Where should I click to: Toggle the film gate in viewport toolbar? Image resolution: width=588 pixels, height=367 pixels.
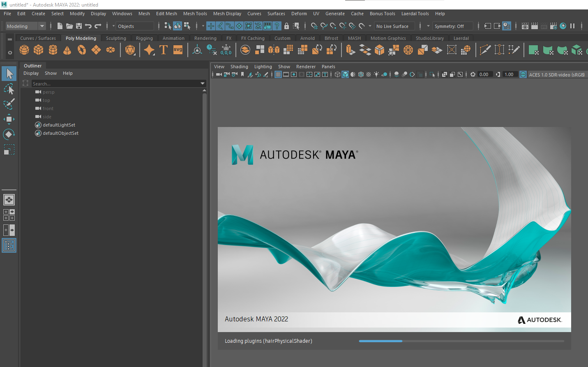(286, 74)
